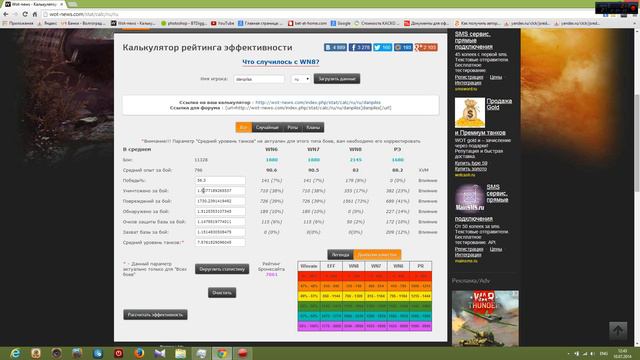This screenshot has width=640, height=360.
Task: Edit the destroyed per battle field
Action: pyautogui.click(x=220, y=191)
